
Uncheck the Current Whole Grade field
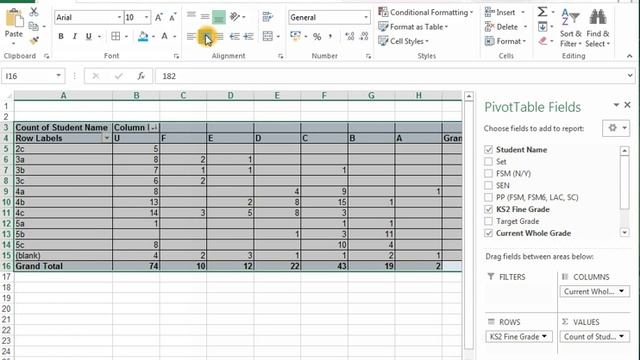pos(488,233)
